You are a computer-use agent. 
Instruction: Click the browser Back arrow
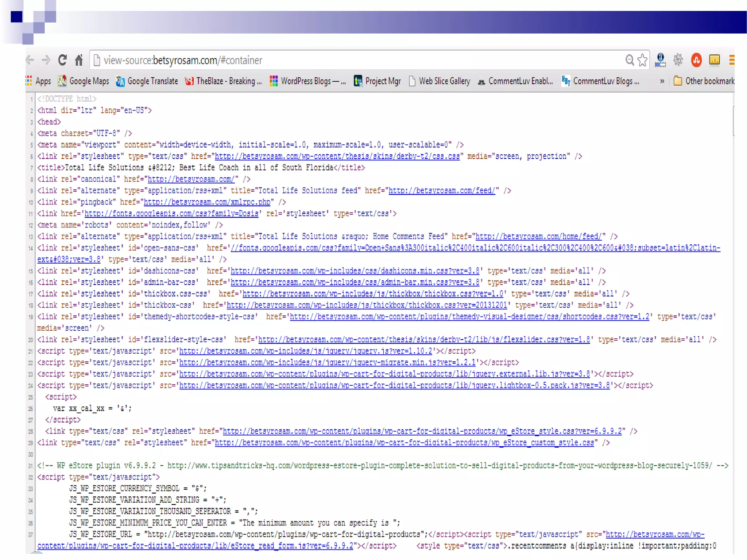30,60
